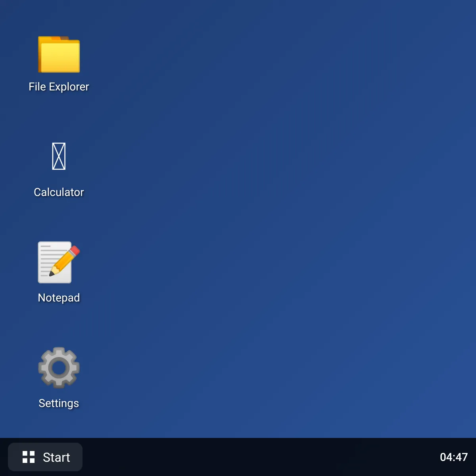Select the File Explorer desktop shortcut

click(59, 63)
